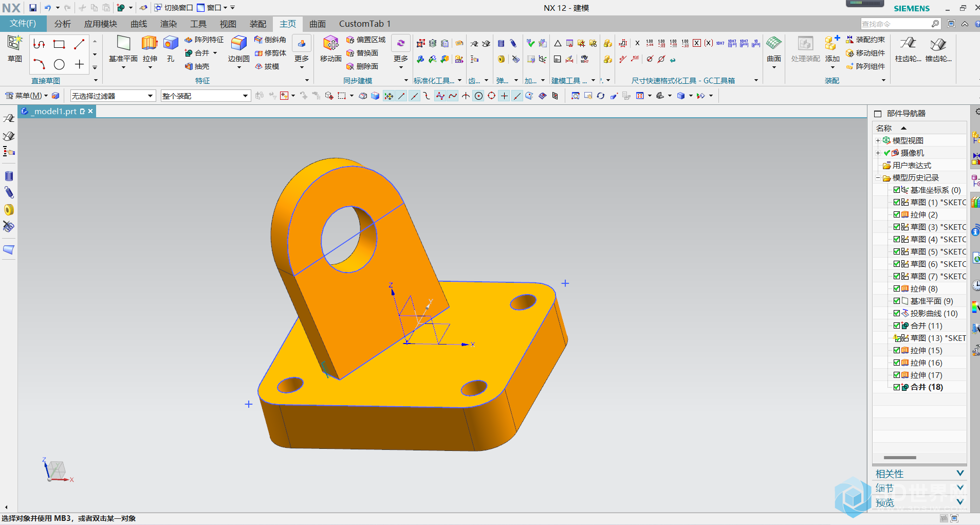Open the 锥齿轮 bevel gear tool
The image size is (980, 525).
point(938,49)
